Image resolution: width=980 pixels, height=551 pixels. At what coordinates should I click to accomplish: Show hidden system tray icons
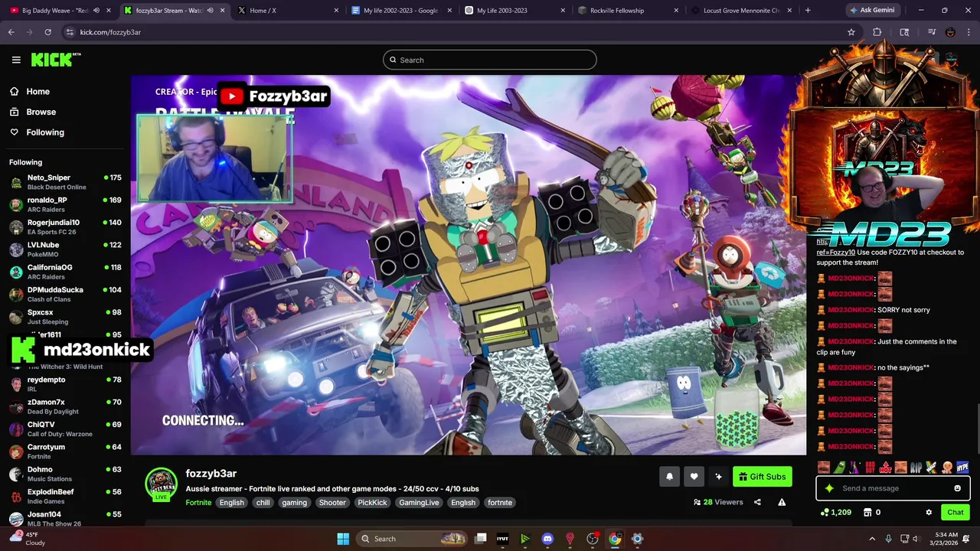point(872,539)
